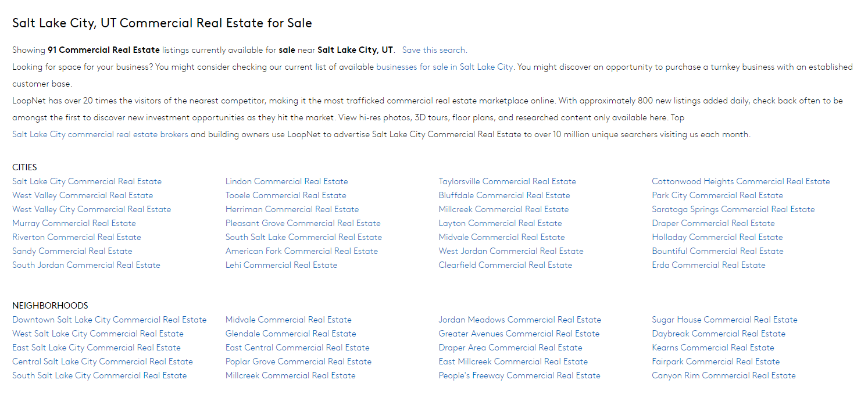The width and height of the screenshot is (868, 401).
Task: Select Pleasant Grove Commercial Real Estate
Action: [303, 223]
